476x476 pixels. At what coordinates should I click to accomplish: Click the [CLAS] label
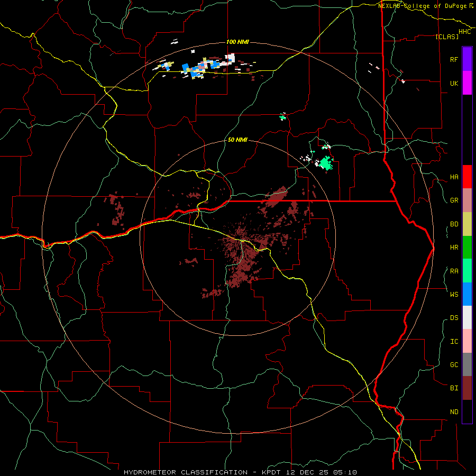tap(447, 36)
